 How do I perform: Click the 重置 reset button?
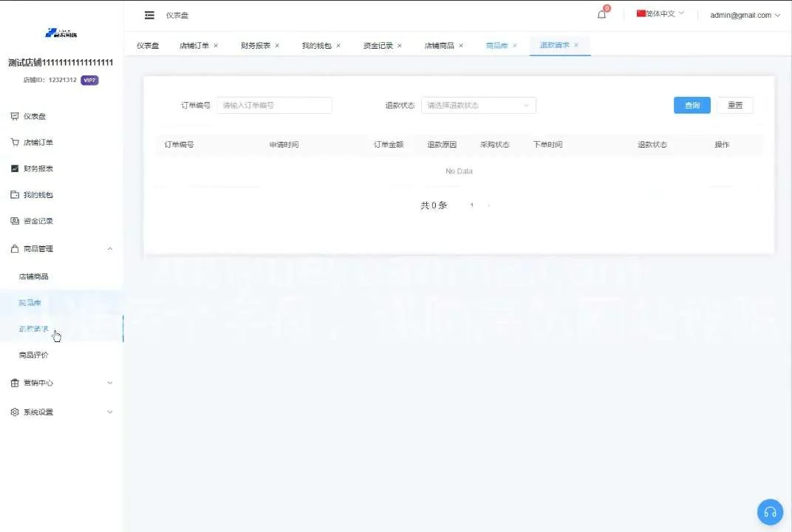coord(734,106)
